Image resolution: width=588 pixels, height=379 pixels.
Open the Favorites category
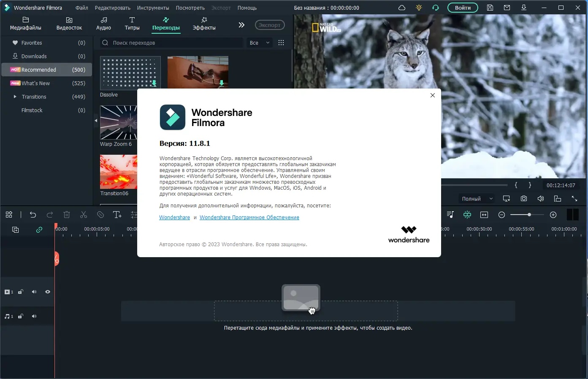tap(46, 43)
